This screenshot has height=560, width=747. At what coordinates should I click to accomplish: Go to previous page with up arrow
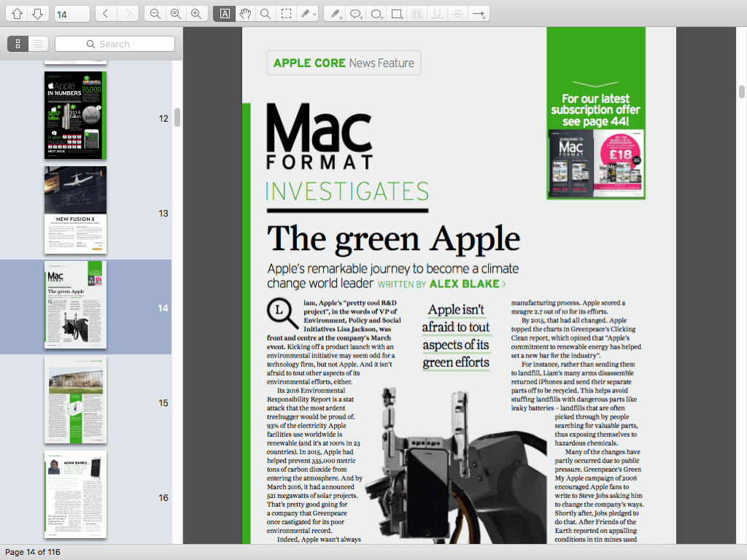[18, 14]
